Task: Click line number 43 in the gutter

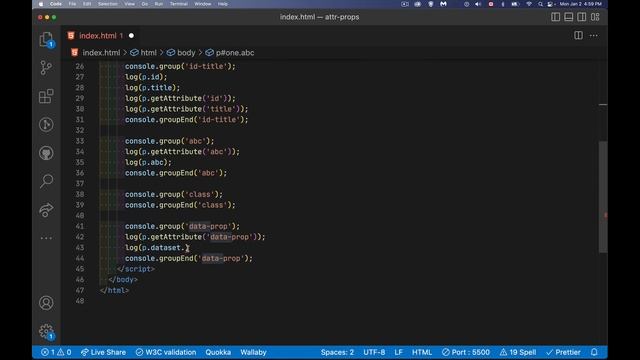Action: pos(80,247)
